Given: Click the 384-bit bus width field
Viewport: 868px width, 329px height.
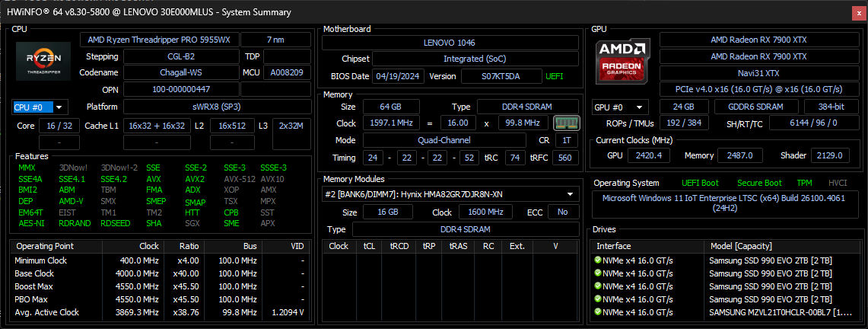Looking at the screenshot, I should click(831, 107).
